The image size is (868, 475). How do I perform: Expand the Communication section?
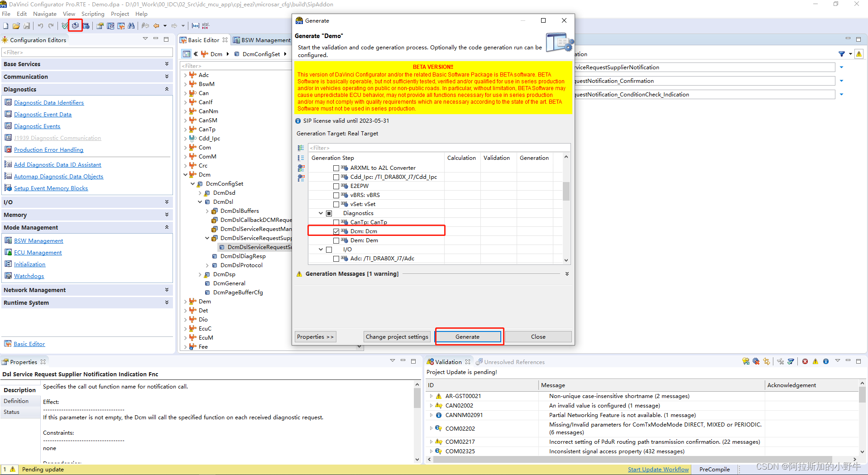[167, 77]
